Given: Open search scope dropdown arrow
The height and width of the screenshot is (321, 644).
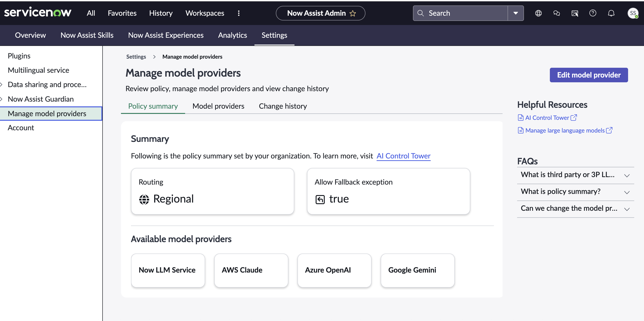Looking at the screenshot, I should pos(516,13).
